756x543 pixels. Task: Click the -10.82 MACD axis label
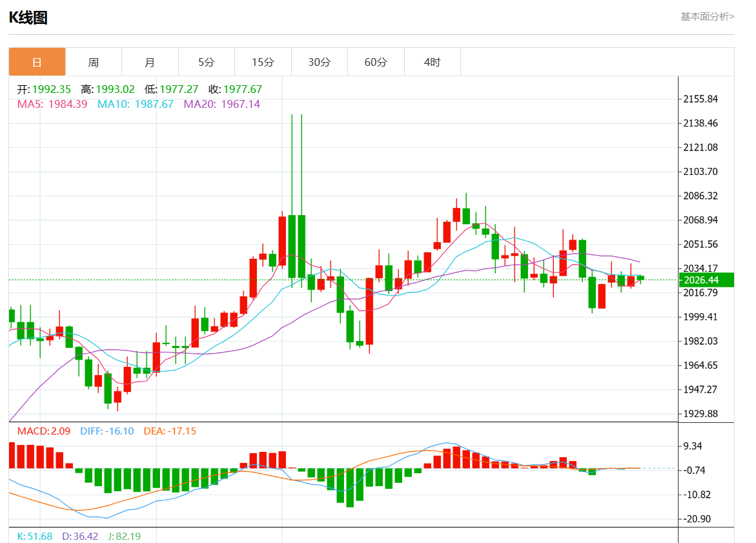point(697,495)
